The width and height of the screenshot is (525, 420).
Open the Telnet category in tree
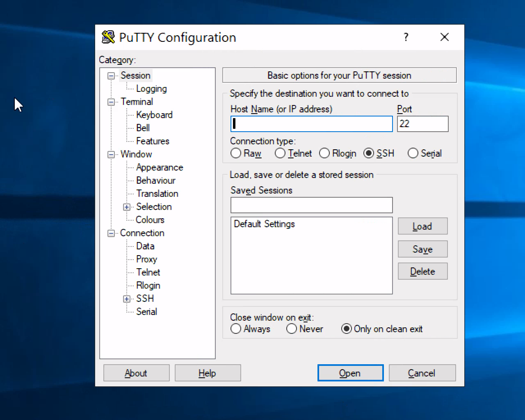tap(148, 272)
